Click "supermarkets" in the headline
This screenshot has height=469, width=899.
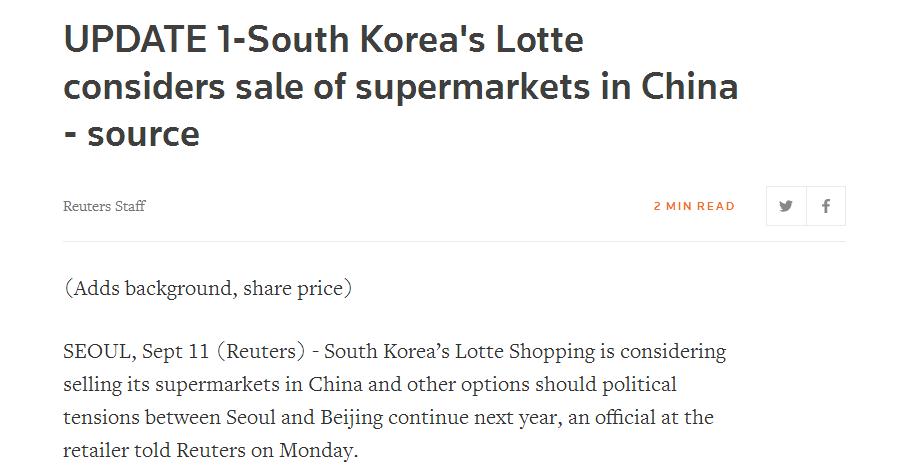click(x=473, y=88)
